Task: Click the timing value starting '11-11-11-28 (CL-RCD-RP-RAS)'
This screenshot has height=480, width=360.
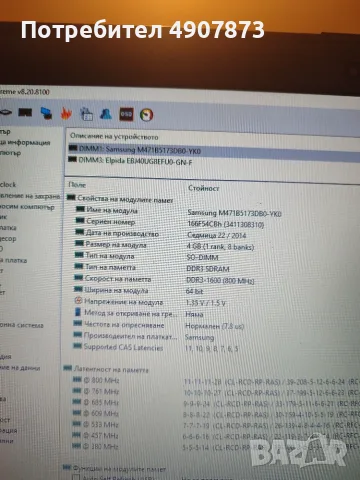Action: coord(272,382)
